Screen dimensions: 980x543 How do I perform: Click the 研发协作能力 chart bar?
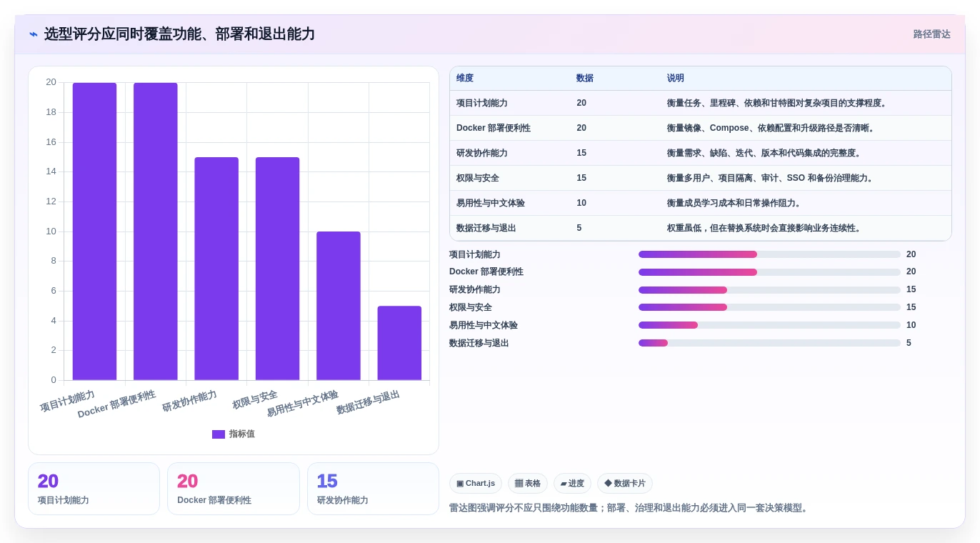coord(216,269)
